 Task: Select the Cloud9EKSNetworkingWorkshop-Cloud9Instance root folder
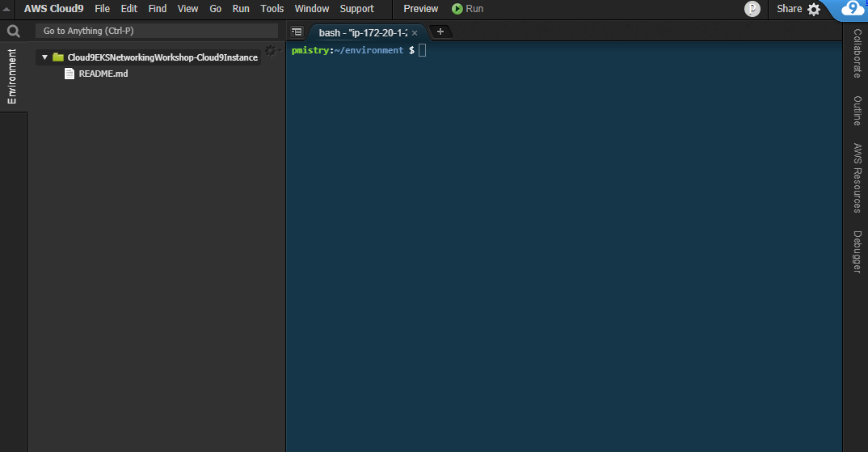[x=162, y=57]
